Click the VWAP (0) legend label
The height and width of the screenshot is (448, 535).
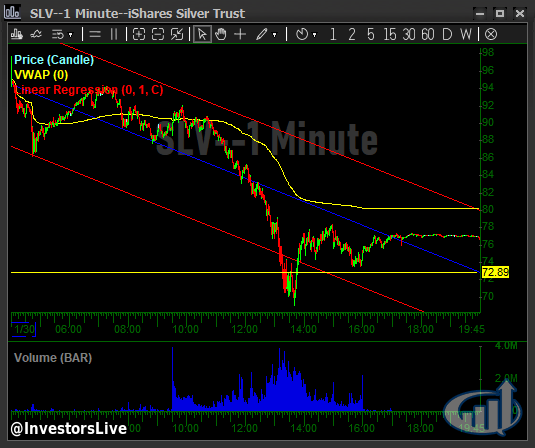tap(41, 75)
